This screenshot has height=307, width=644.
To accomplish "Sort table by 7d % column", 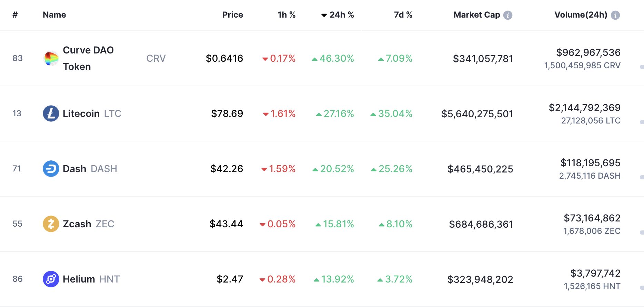I will pyautogui.click(x=403, y=15).
